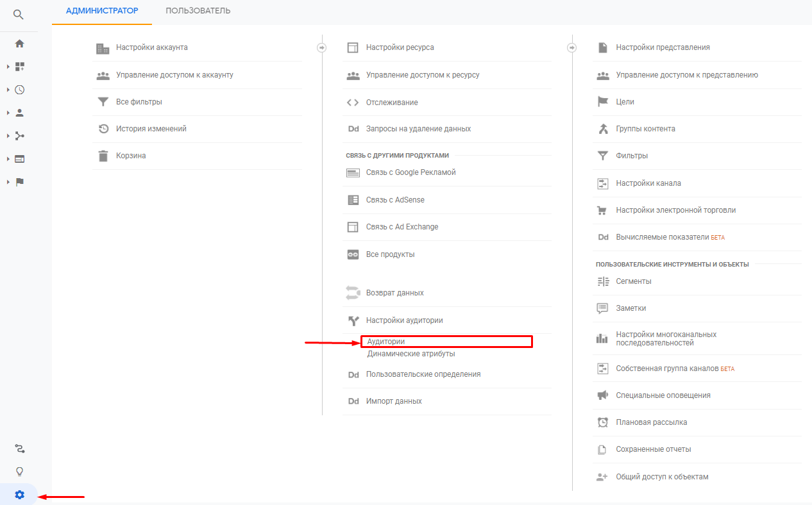Click the funnel icon next to Все фильтры
Viewport: 812px width, 505px height.
pyautogui.click(x=103, y=102)
